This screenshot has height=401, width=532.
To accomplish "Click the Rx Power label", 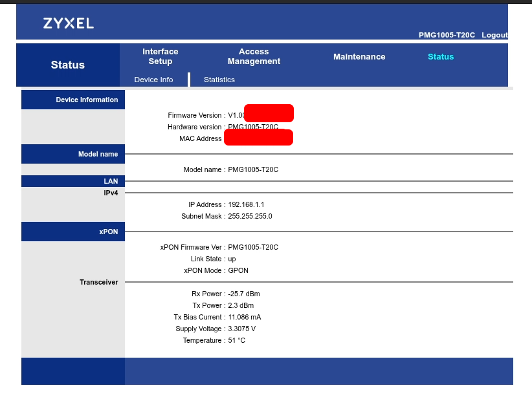I will tap(206, 294).
